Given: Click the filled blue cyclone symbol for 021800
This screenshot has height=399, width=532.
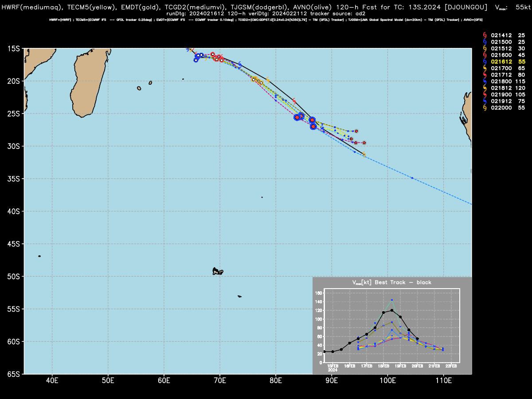Looking at the screenshot, I should coord(484,81).
